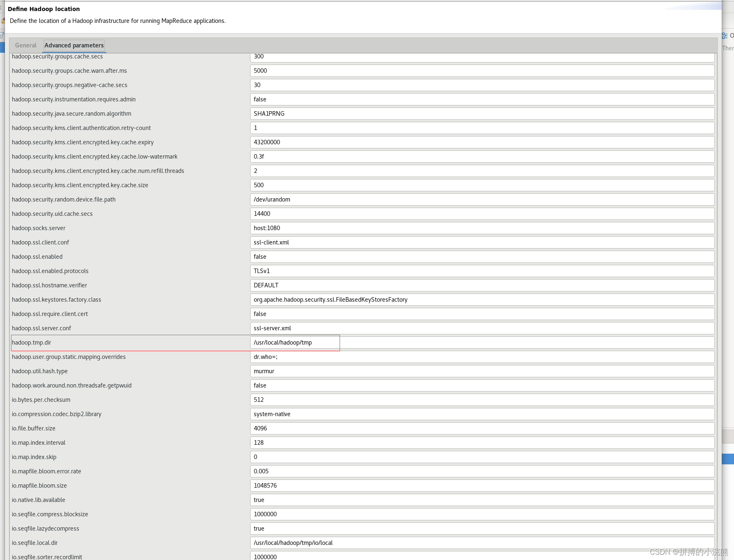Click the ssl-client.xml value field
The width and height of the screenshot is (734, 560).
pyautogui.click(x=482, y=242)
